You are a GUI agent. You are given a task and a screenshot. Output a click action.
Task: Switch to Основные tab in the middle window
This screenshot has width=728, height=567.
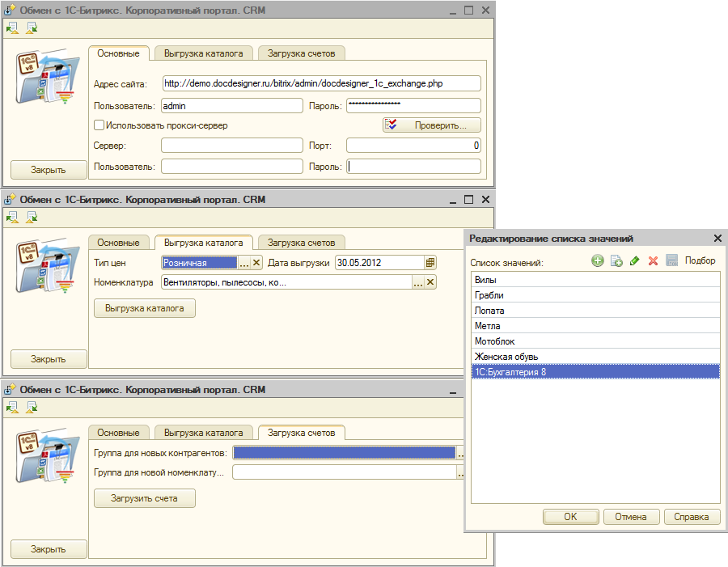(118, 243)
